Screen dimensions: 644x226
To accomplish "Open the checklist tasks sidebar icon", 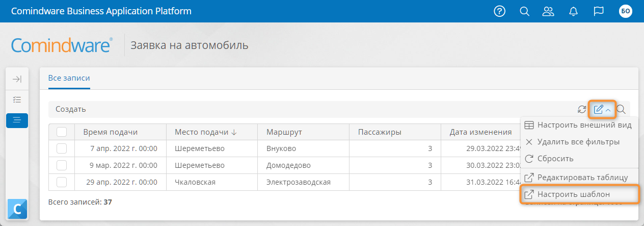I will [17, 99].
